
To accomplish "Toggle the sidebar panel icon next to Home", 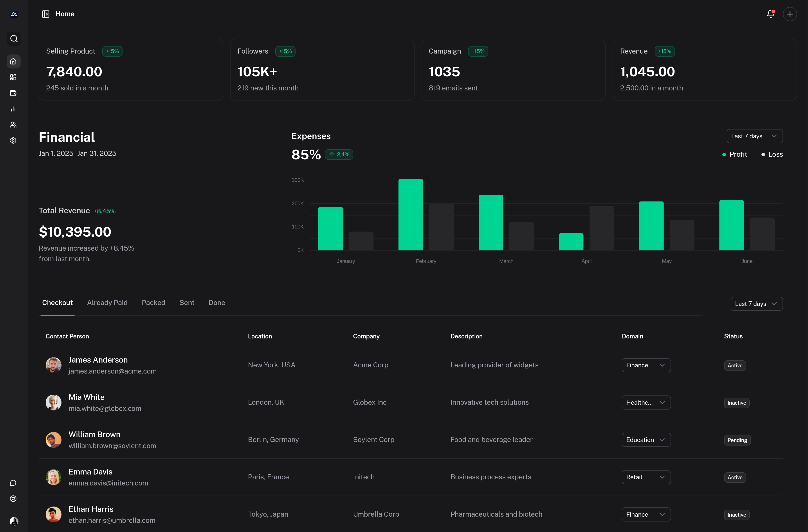I will [45, 14].
